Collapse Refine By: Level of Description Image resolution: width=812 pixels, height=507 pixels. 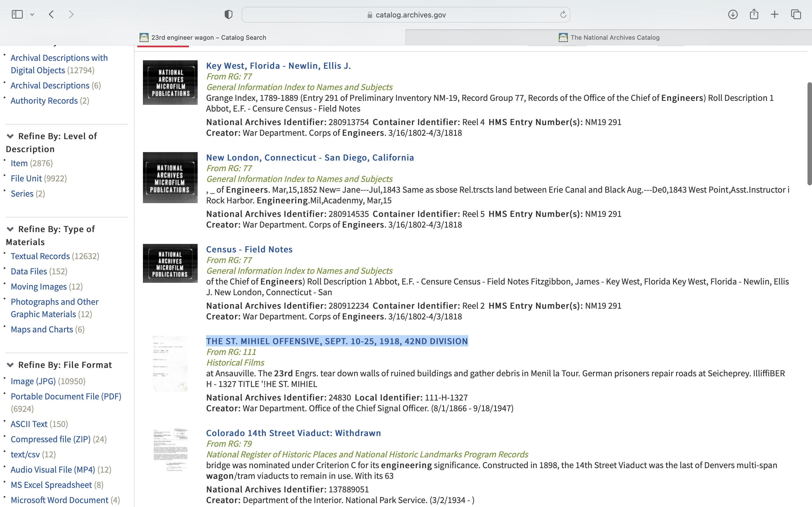click(10, 136)
